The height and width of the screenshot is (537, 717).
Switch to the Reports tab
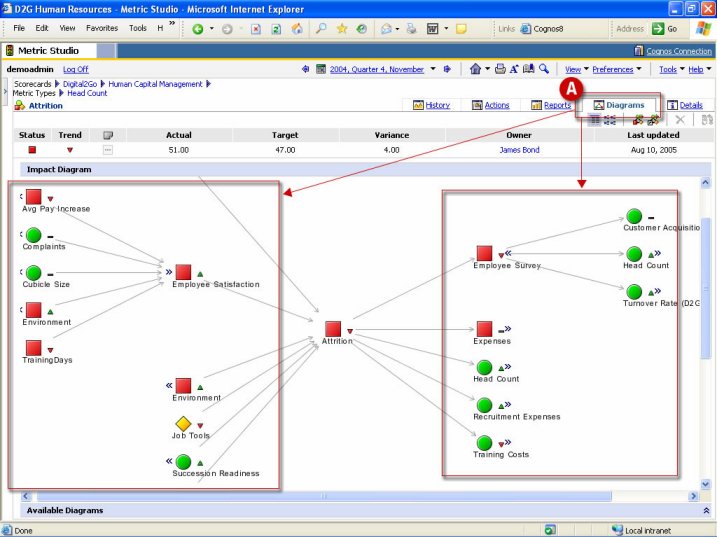point(551,105)
